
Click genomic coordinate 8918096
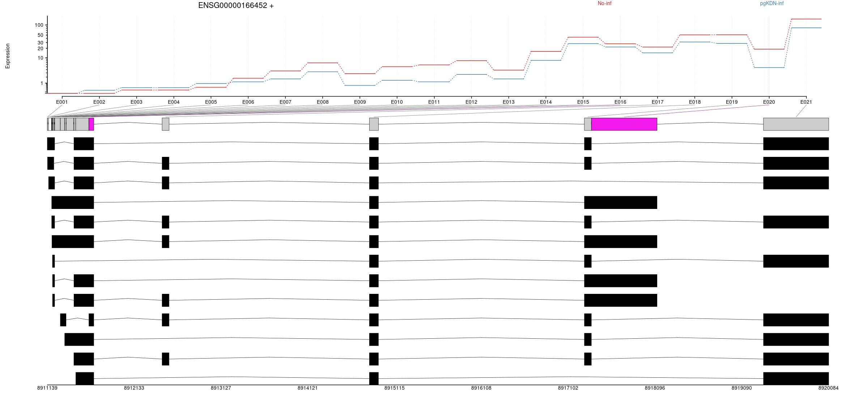click(655, 388)
